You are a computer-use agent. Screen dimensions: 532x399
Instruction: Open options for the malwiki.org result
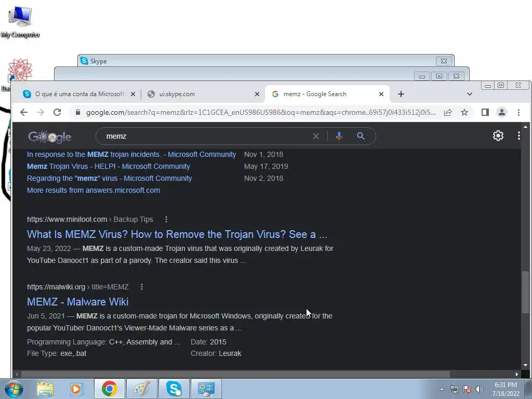click(x=142, y=287)
